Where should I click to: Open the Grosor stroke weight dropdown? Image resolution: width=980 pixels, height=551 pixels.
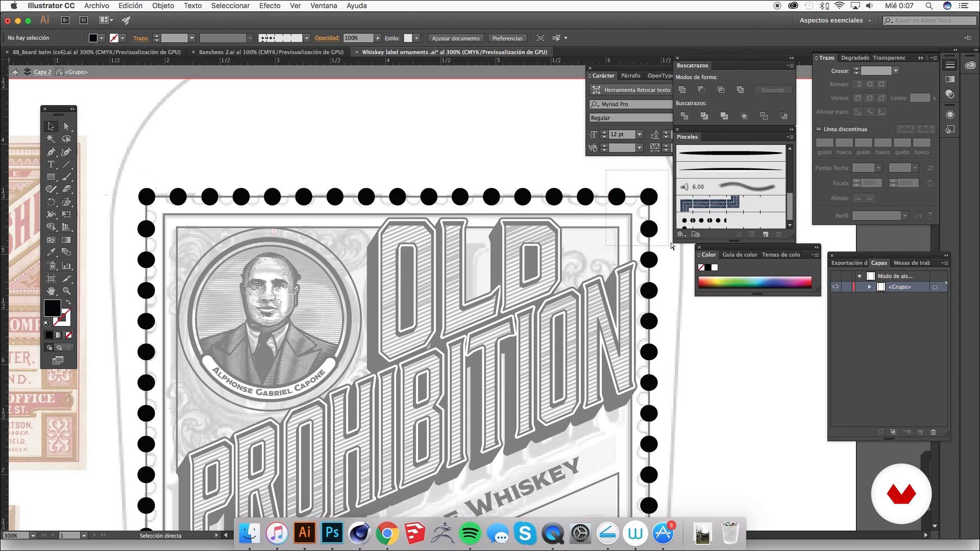[895, 71]
